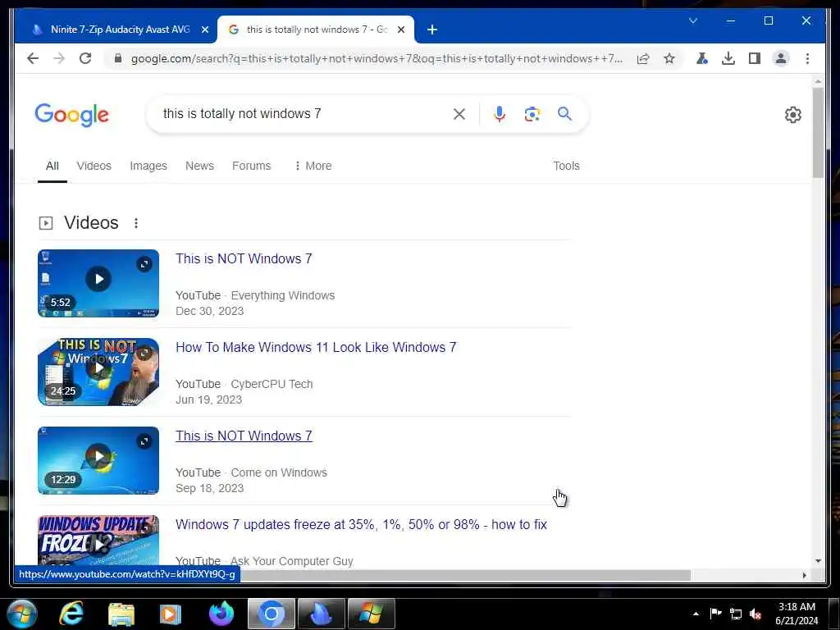Expand preview on the 12:29 video thumbnail
Image resolution: width=840 pixels, height=630 pixels.
coord(144,441)
